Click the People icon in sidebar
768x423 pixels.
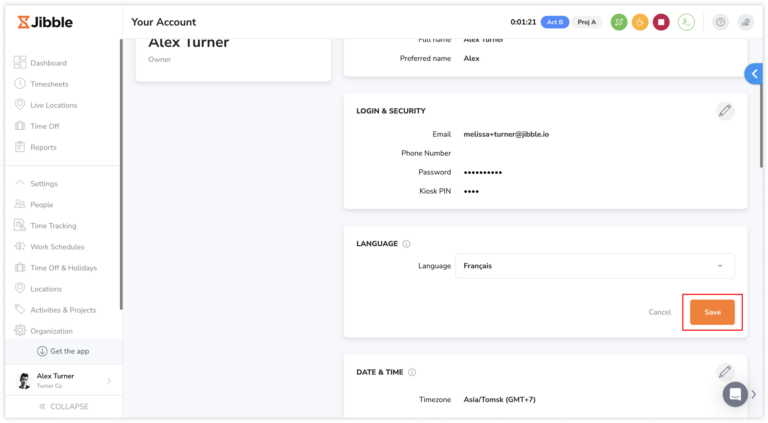[x=20, y=204]
